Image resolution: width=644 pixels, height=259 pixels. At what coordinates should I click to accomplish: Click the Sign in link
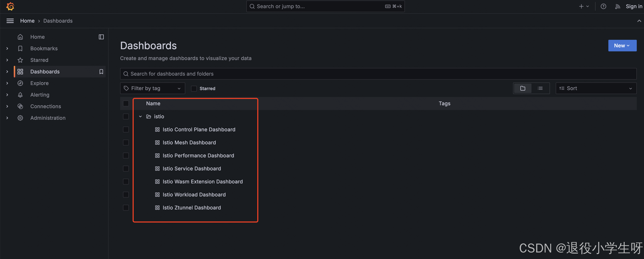[x=634, y=7]
